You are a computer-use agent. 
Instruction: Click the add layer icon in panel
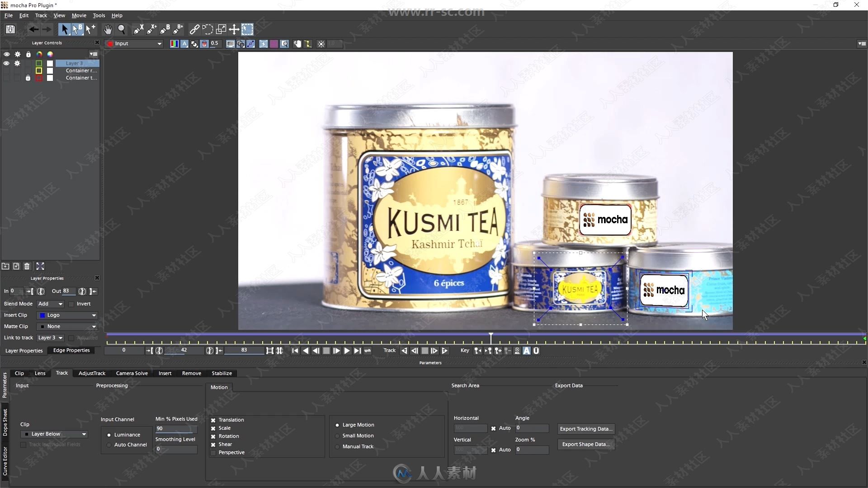tap(17, 266)
